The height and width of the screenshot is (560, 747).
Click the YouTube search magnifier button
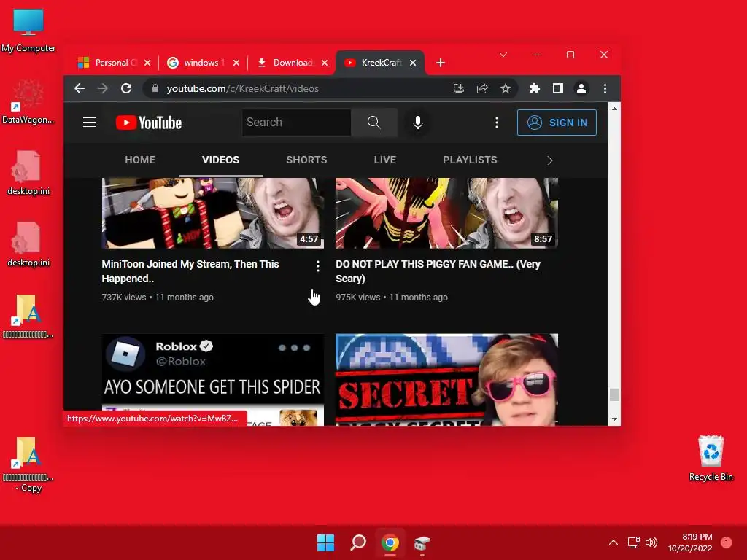(374, 122)
